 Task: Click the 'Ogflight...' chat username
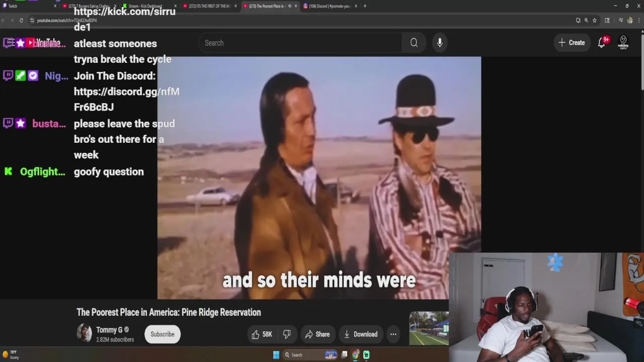[x=43, y=172]
